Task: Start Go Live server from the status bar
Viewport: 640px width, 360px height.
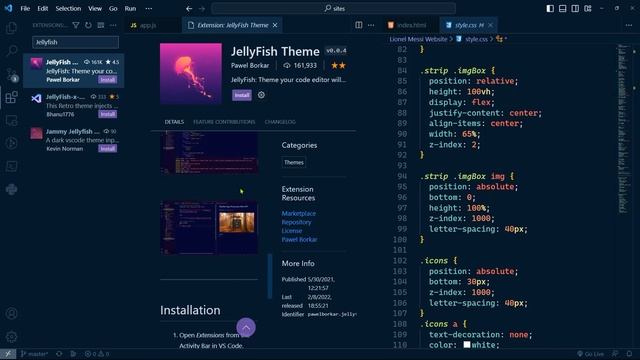Action: click(x=591, y=354)
